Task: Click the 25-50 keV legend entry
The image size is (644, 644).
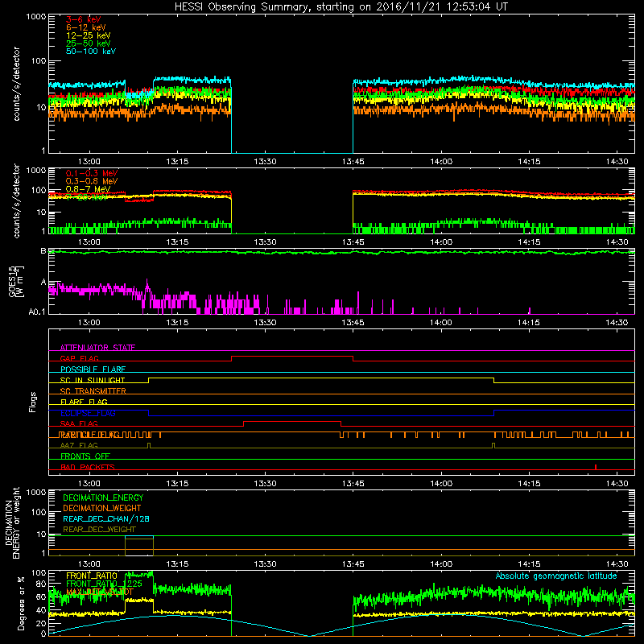Action: [88, 43]
